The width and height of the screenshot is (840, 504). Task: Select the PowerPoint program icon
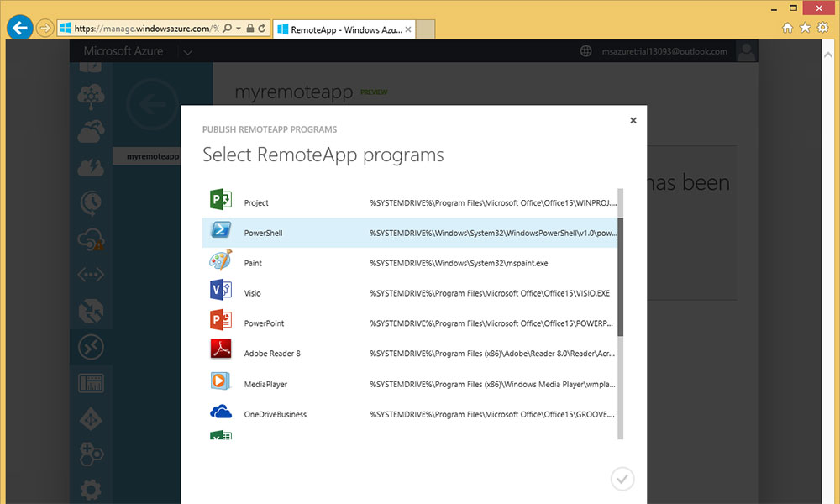[221, 320]
